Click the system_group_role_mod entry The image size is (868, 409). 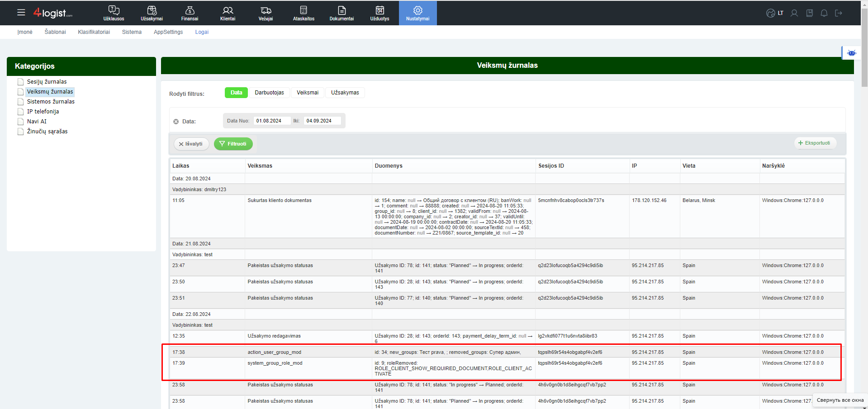click(275, 363)
